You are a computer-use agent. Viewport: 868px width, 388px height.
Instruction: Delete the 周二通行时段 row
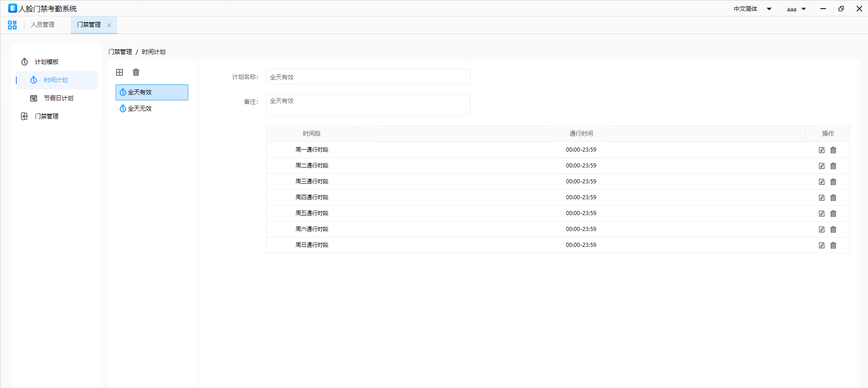tap(833, 166)
